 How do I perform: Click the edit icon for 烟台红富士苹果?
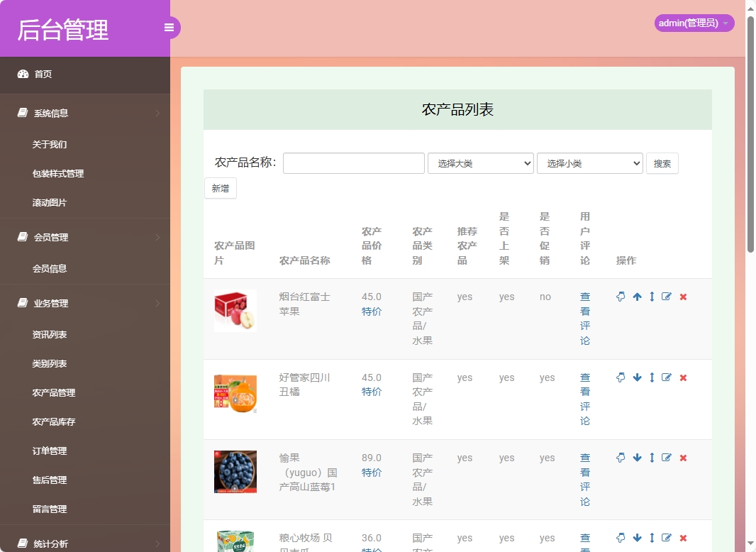(667, 297)
